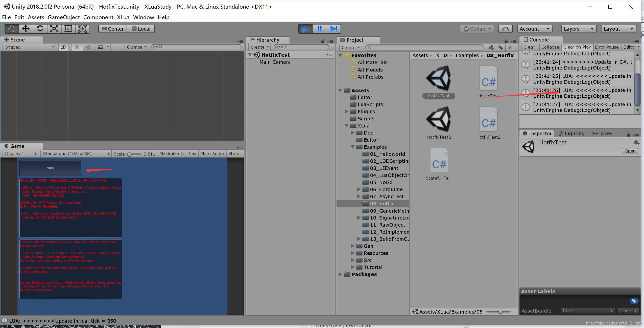Click the Pause button
Viewport: 644px width, 328px height.
coord(319,29)
